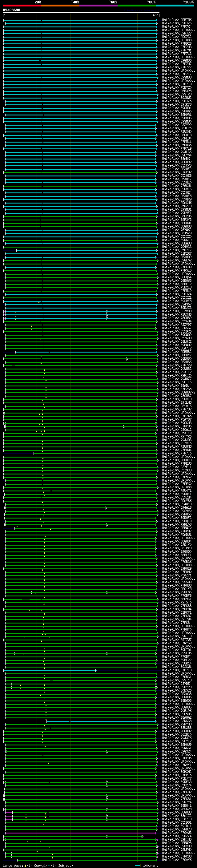Open the UniRef100_C8CA12 hit label
197x868 pixels.
coord(176,430)
